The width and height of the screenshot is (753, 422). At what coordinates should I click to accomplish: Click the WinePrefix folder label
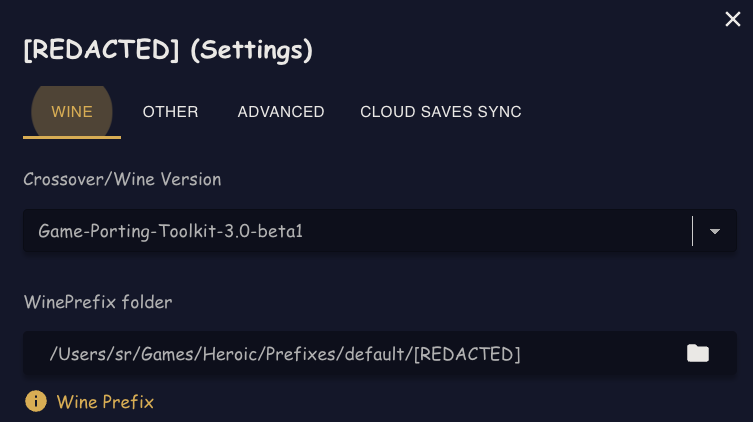(x=98, y=302)
